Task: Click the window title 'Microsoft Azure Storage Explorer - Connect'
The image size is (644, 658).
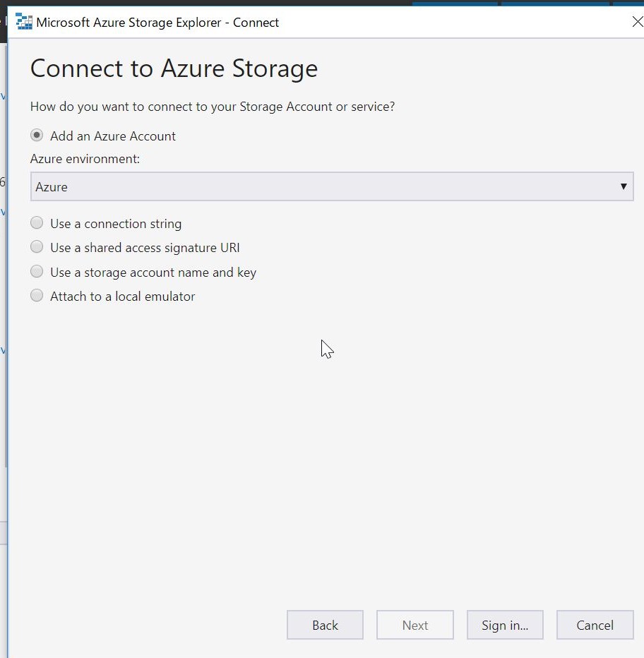Action: point(157,23)
